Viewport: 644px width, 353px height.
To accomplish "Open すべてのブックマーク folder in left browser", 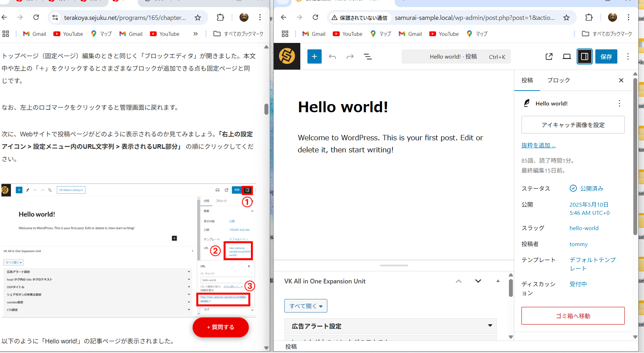I will coord(238,34).
